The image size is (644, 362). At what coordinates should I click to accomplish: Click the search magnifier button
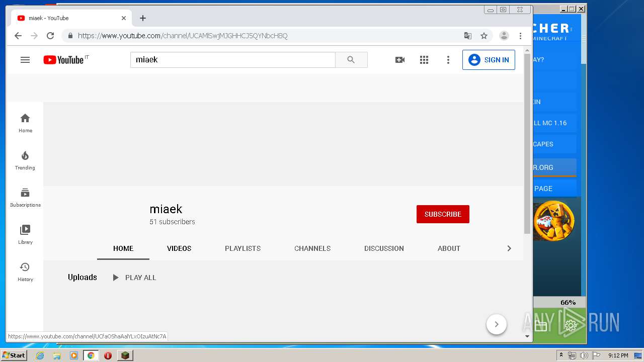coord(351,60)
